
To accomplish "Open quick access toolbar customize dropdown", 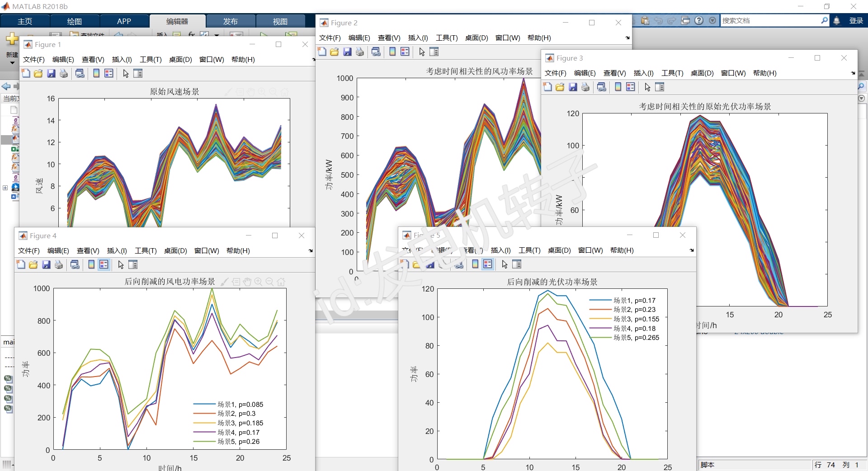I will 713,20.
